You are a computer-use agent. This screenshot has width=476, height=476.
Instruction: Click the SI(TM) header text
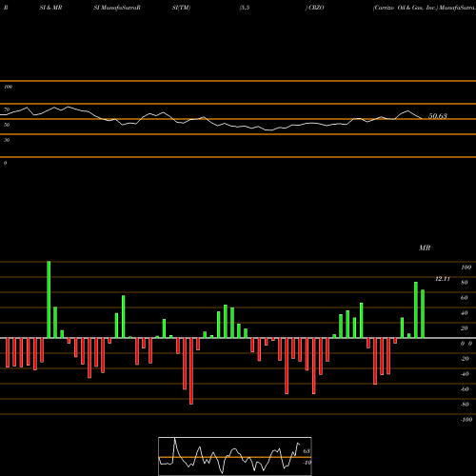click(x=181, y=8)
